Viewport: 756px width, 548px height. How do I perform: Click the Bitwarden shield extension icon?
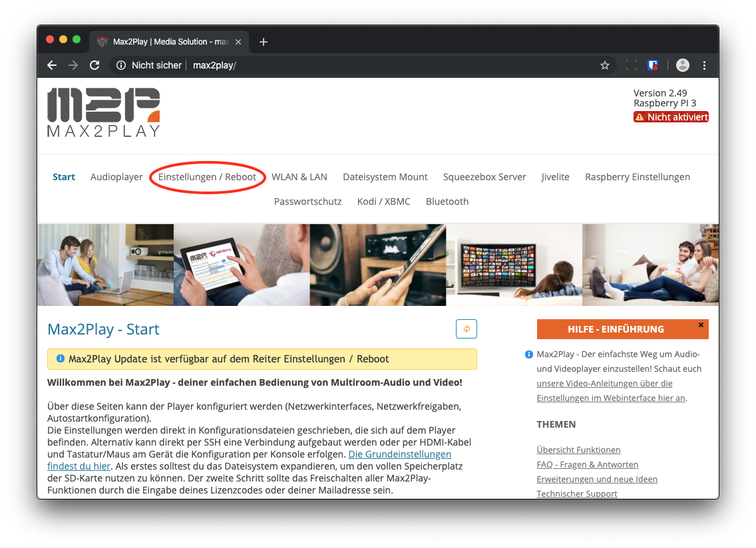(x=653, y=65)
